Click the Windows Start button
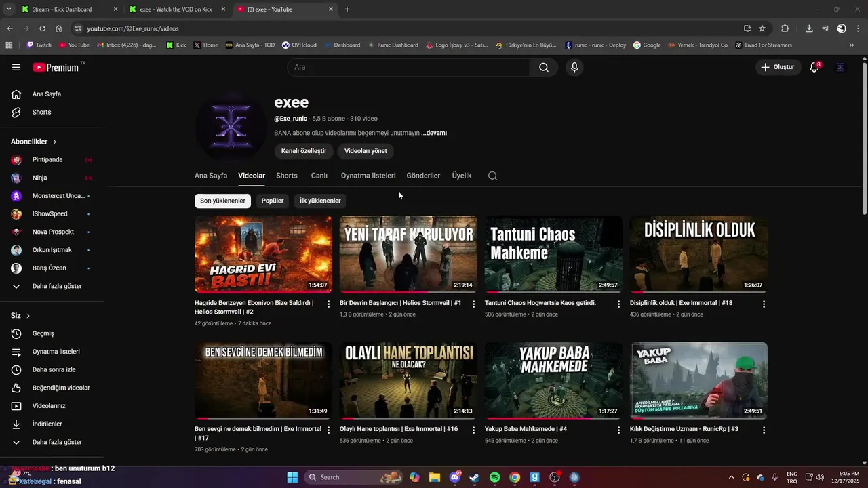 292,477
